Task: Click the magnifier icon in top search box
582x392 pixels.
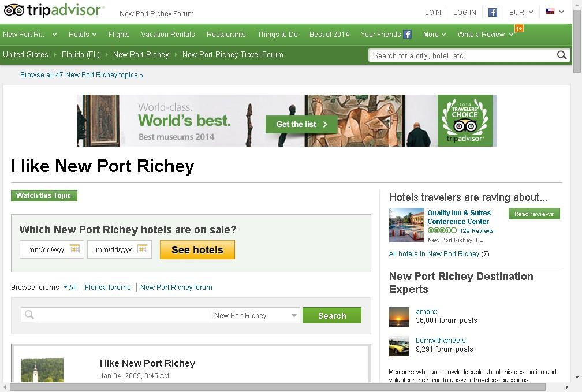Action: 562,55
